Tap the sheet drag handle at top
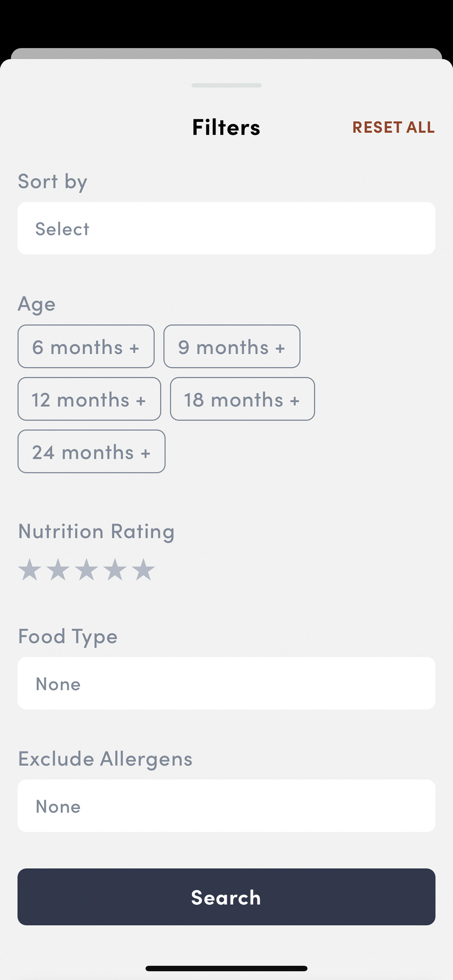The image size is (453, 980). (226, 85)
